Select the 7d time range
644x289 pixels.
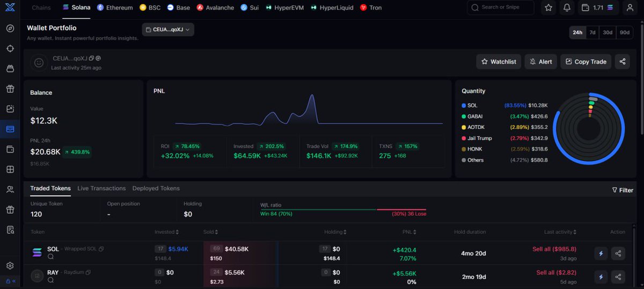(x=592, y=32)
